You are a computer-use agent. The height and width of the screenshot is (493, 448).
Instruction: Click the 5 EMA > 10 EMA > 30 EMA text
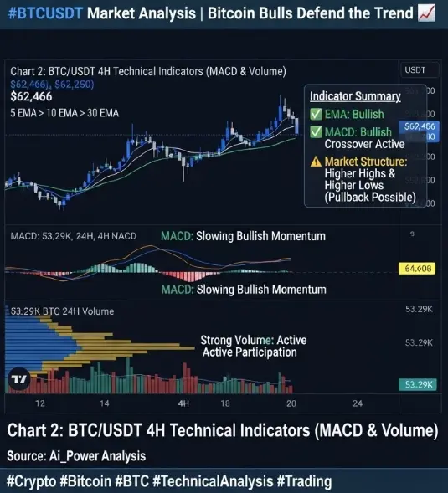(x=64, y=113)
